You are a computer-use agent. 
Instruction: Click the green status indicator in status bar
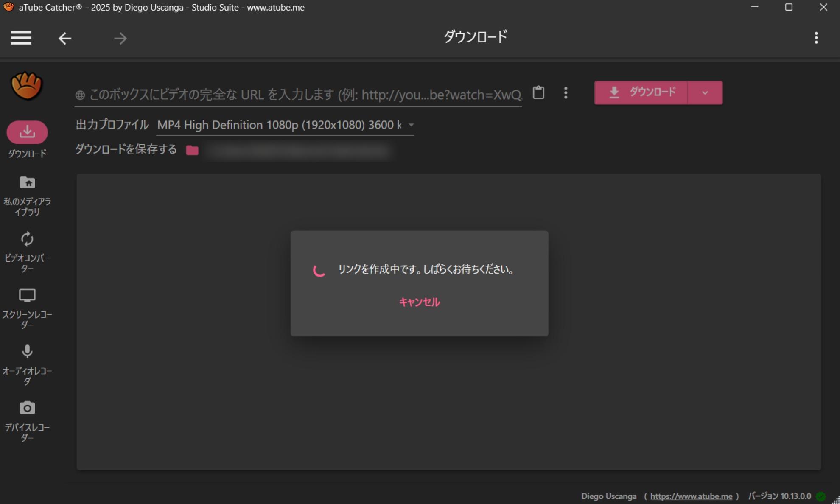pyautogui.click(x=820, y=496)
